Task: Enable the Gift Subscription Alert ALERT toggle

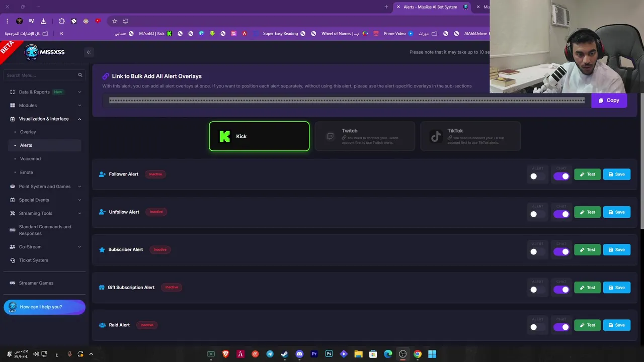Action: tap(538, 290)
